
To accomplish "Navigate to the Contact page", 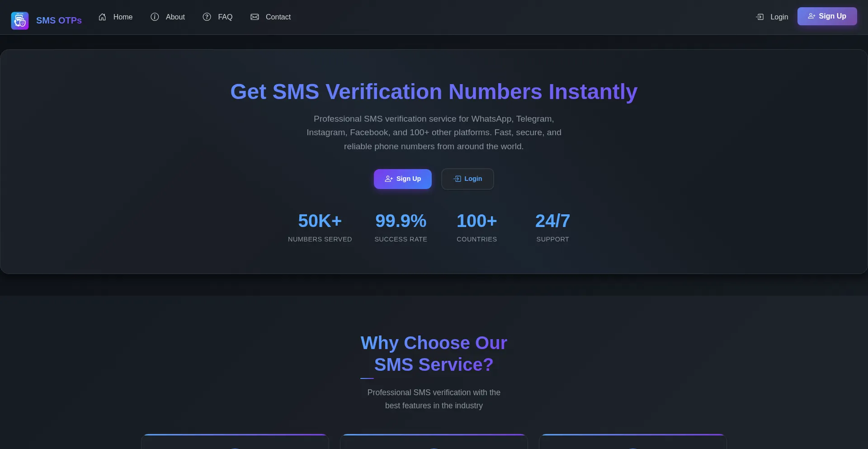I will click(x=278, y=17).
